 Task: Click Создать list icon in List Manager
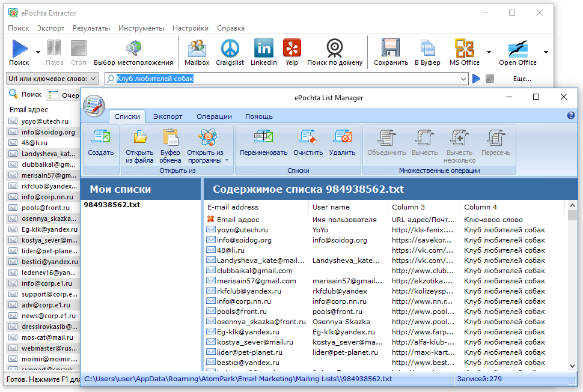pos(101,137)
